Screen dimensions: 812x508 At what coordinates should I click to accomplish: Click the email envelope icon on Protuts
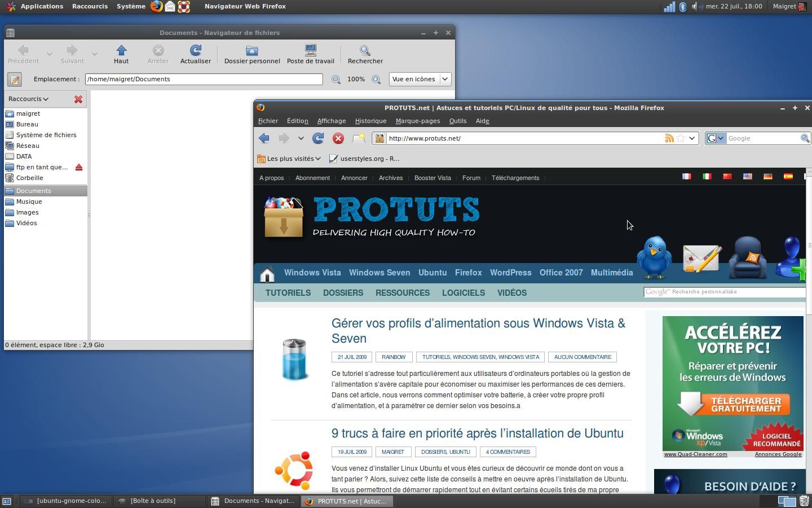pos(702,259)
